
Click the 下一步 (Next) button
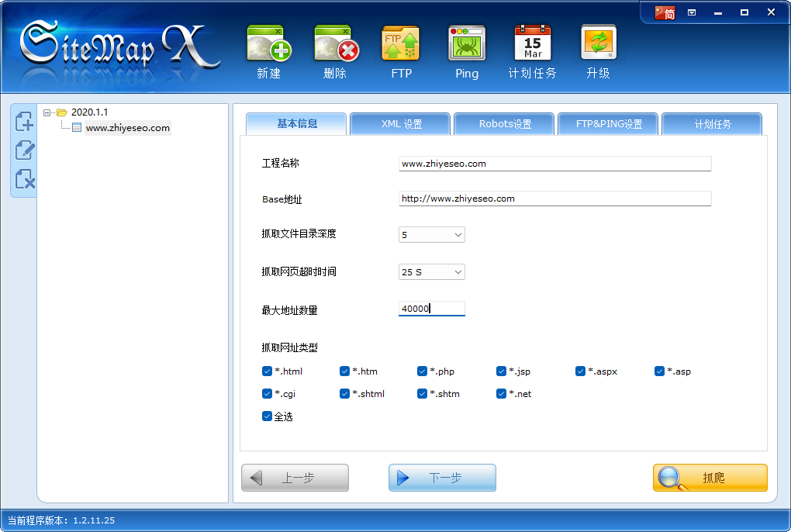click(442, 478)
